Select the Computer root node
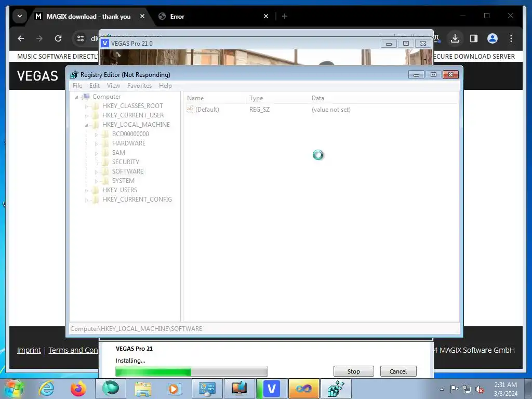Image resolution: width=532 pixels, height=399 pixels. click(107, 96)
